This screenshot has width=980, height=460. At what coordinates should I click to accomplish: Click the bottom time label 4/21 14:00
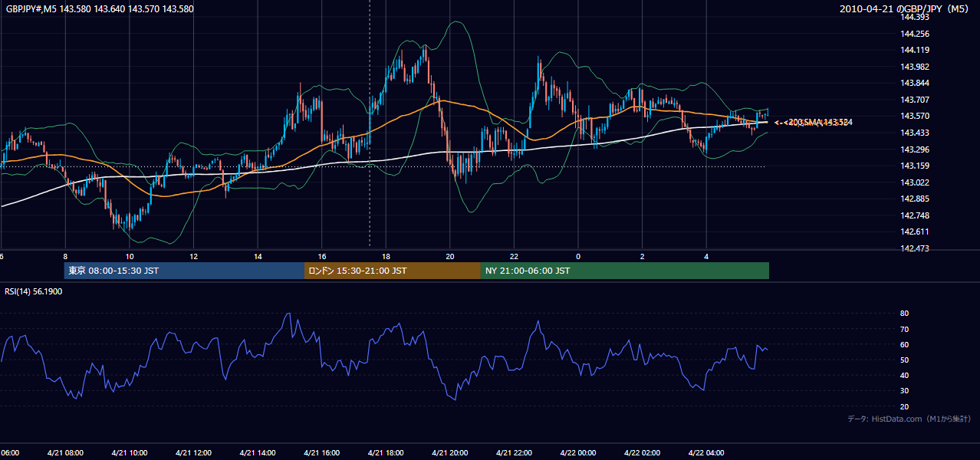pos(258,453)
